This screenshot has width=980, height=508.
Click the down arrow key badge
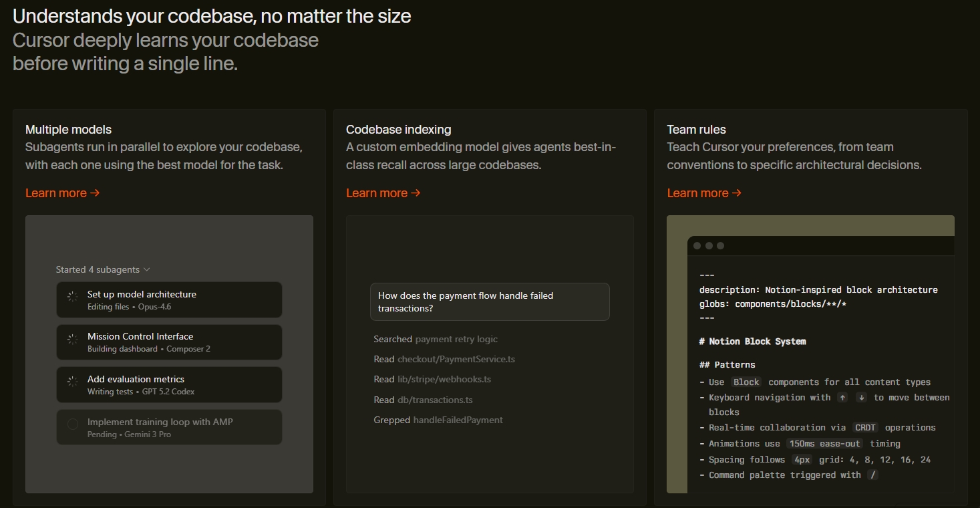[861, 398]
